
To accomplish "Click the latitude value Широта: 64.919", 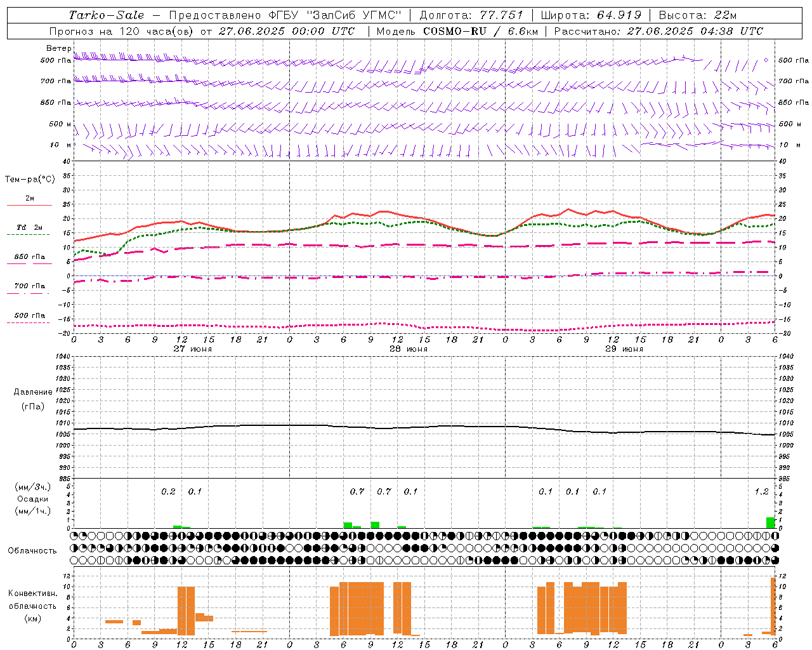I will [591, 15].
